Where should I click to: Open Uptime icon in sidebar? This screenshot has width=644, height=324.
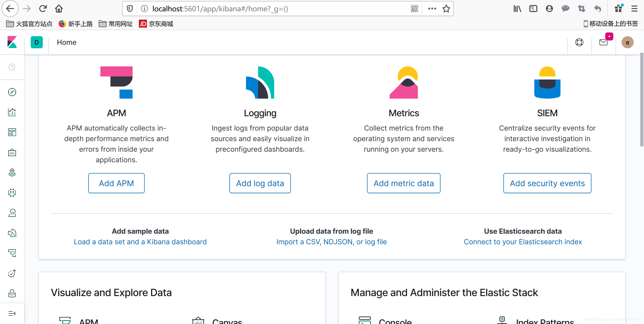(12, 273)
